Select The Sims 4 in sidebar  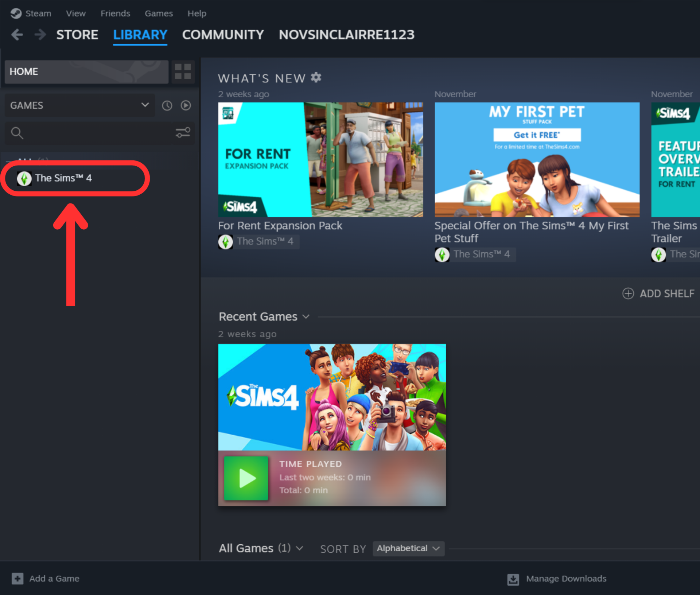click(63, 178)
